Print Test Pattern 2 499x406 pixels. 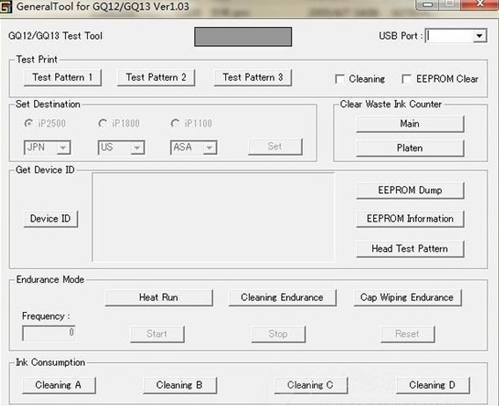[156, 77]
